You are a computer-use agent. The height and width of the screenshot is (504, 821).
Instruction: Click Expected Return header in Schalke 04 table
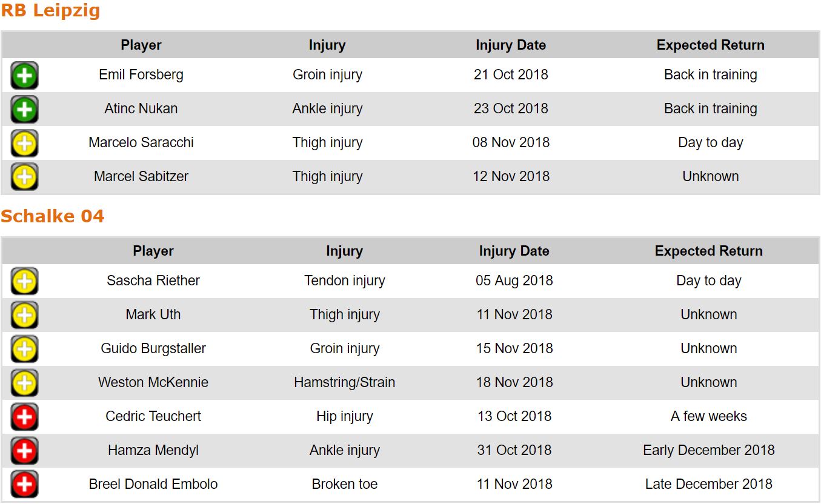tap(708, 251)
